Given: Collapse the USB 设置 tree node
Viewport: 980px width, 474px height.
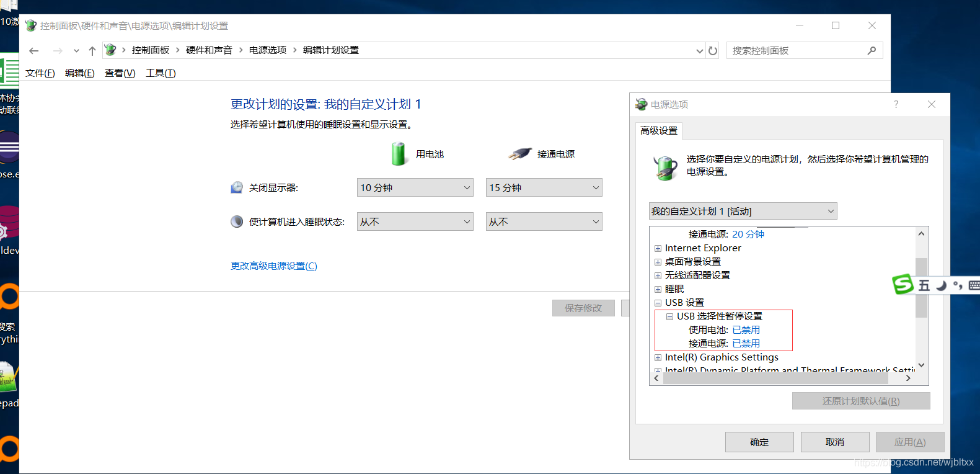Looking at the screenshot, I should [658, 303].
